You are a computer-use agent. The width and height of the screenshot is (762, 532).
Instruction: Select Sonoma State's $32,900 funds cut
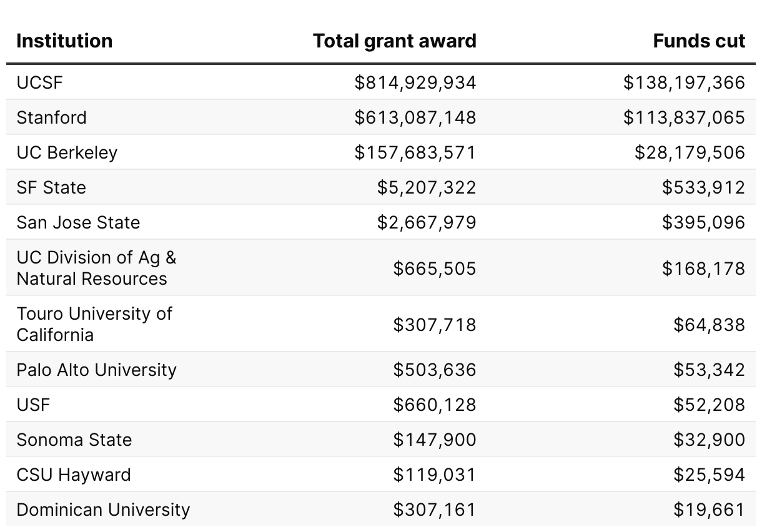click(x=709, y=440)
